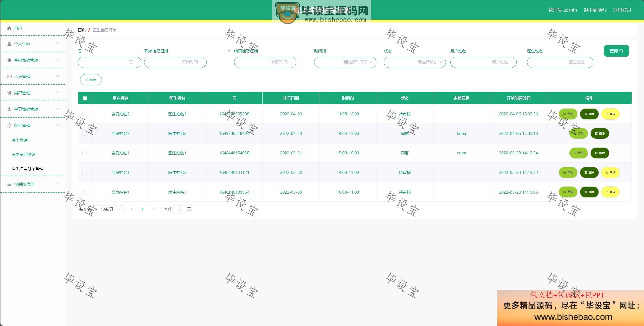The image size is (644, 326).
Task: Click the person icon beside 个人中心
Action: pyautogui.click(x=9, y=44)
